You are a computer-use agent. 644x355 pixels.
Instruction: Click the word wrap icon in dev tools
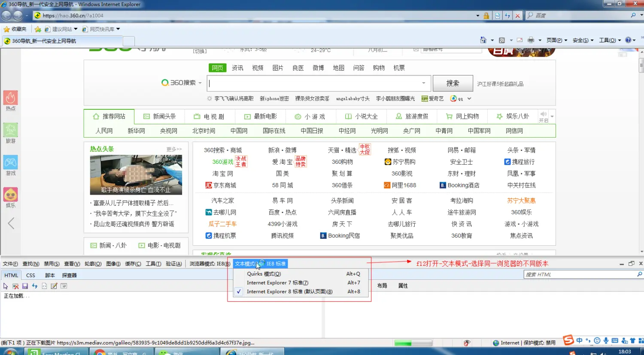pyautogui.click(x=64, y=286)
